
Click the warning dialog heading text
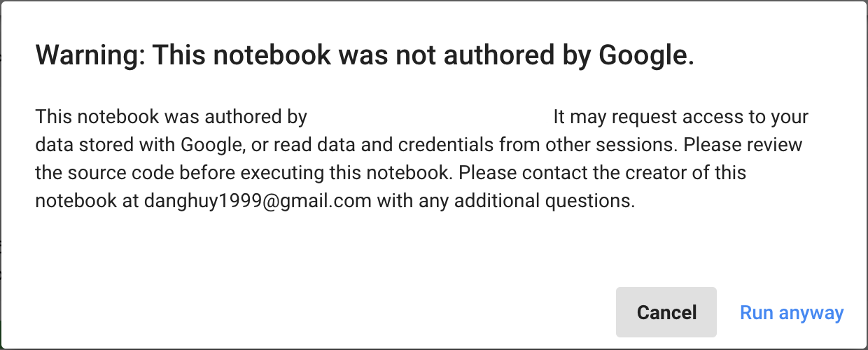(364, 55)
